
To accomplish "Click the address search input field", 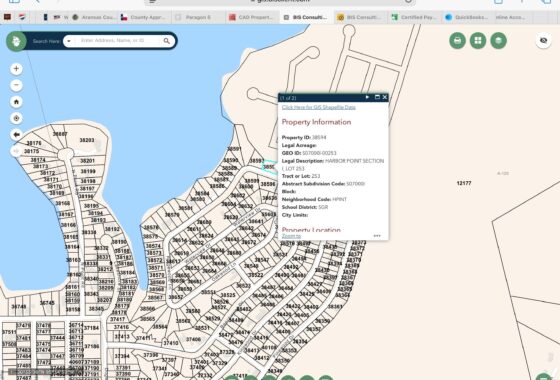I will (x=118, y=41).
